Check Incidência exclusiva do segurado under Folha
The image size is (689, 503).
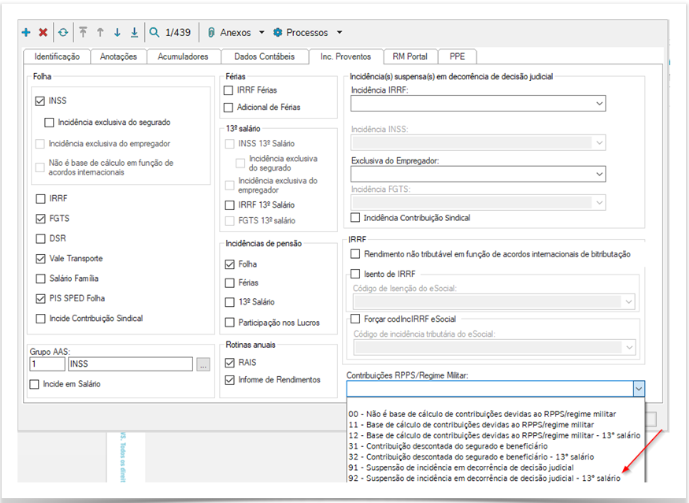pyautogui.click(x=49, y=123)
